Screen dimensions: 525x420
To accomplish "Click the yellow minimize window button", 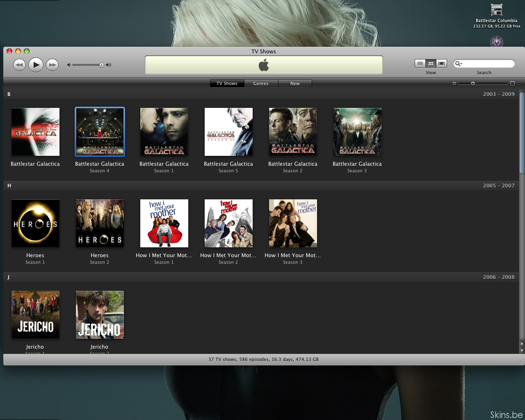I will click(x=18, y=51).
